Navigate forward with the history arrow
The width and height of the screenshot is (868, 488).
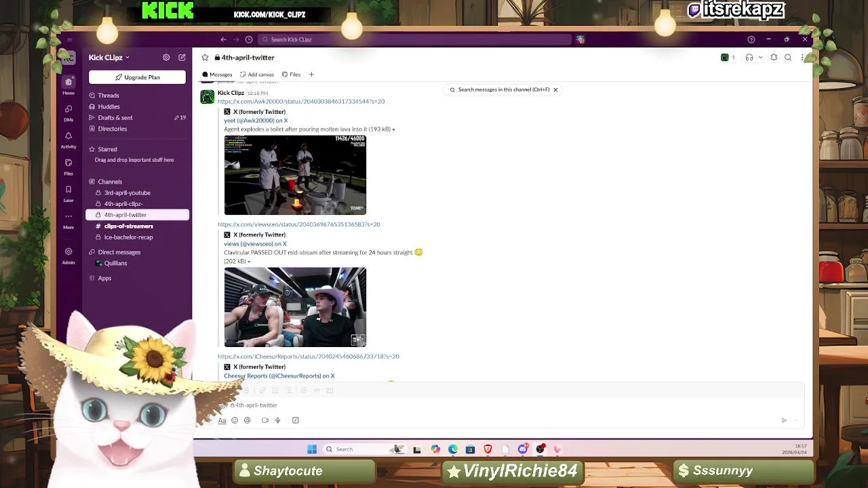click(236, 39)
